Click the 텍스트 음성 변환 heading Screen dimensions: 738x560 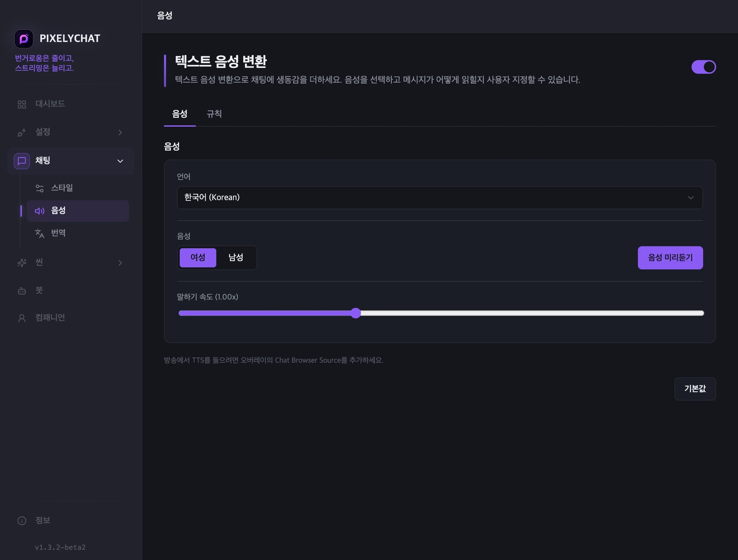[x=221, y=61]
